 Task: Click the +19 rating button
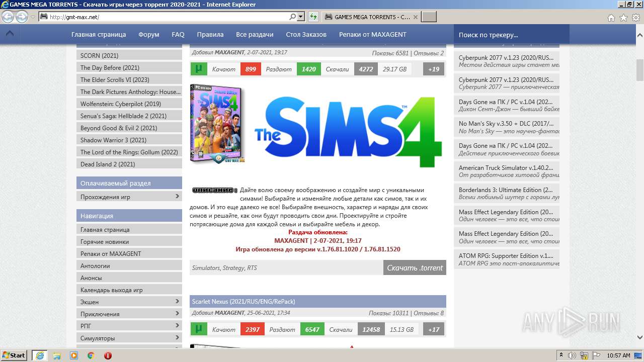(434, 69)
